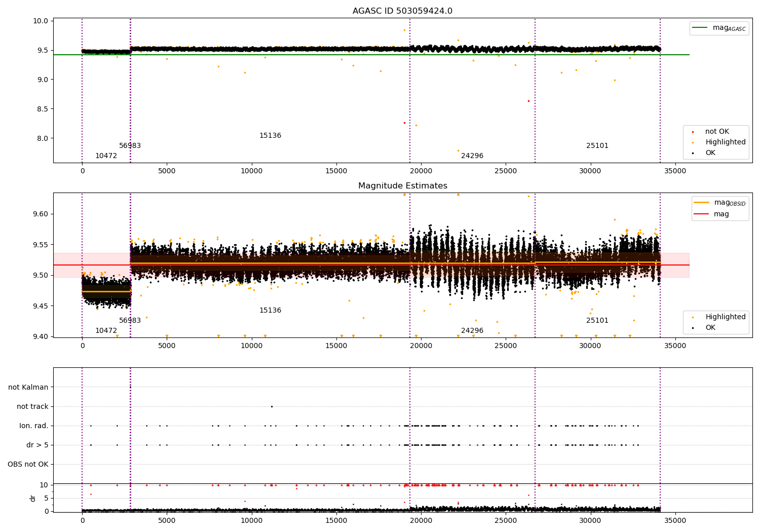
Task: Click the '10.0' y-tick of top plot
Action: click(x=41, y=21)
